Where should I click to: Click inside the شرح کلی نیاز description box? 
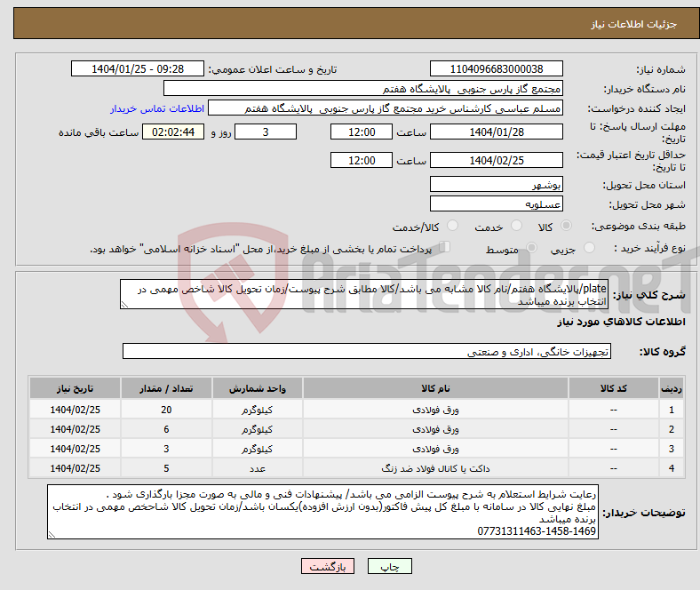click(364, 294)
